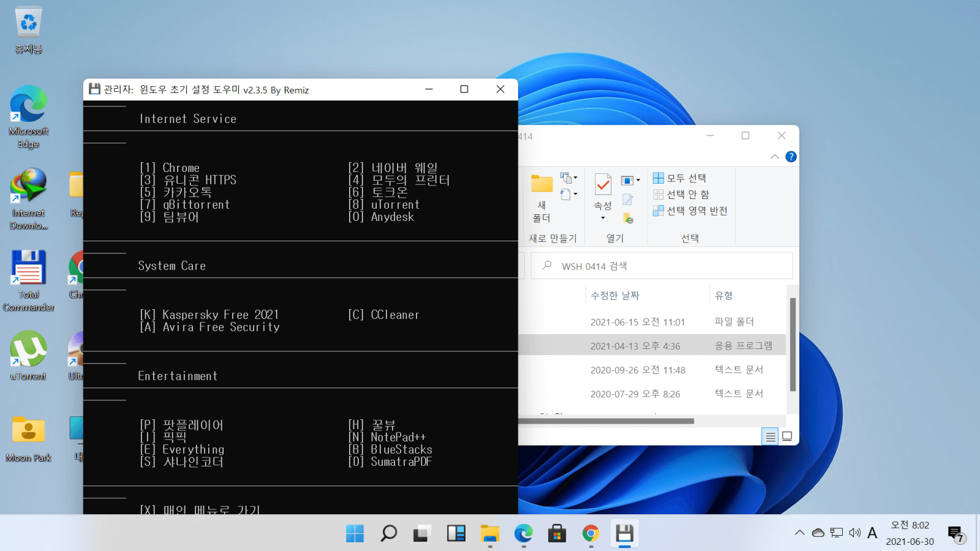Viewport: 980px width, 551px height.
Task: Focus the WSH 0414 search field
Action: [x=661, y=266]
